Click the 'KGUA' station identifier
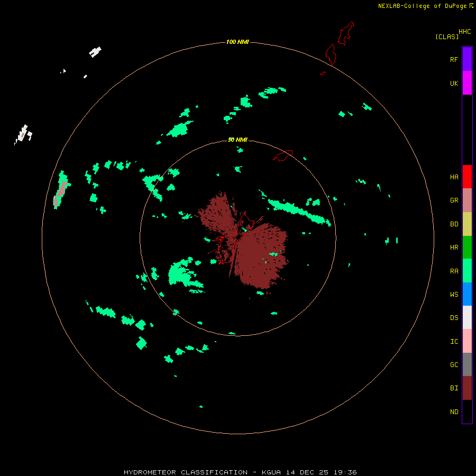The image size is (476, 476). [271, 472]
